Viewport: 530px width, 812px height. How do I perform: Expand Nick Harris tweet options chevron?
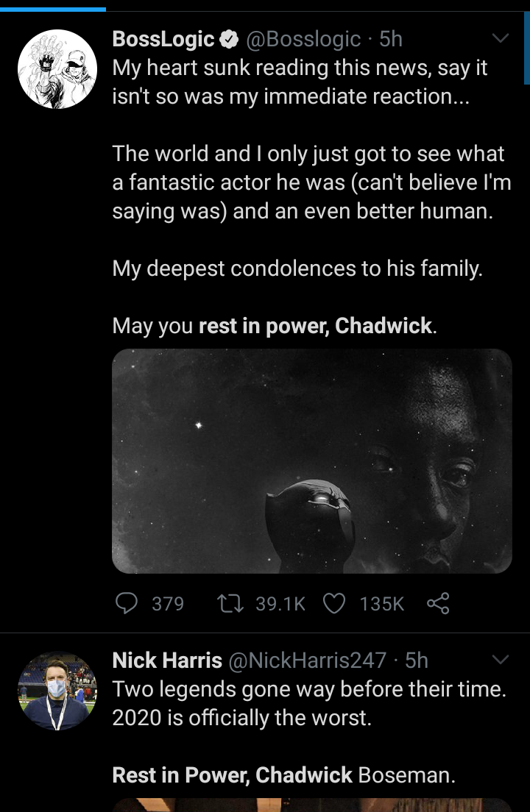point(500,660)
